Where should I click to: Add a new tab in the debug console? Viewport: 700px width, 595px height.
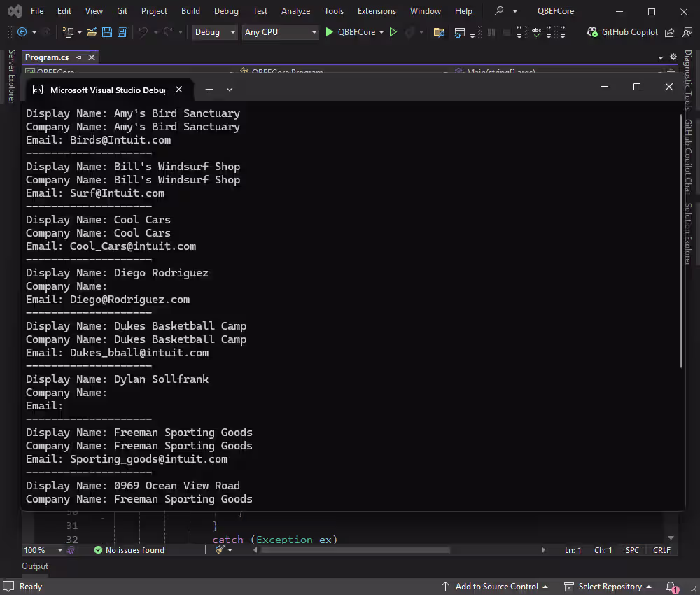(x=209, y=90)
